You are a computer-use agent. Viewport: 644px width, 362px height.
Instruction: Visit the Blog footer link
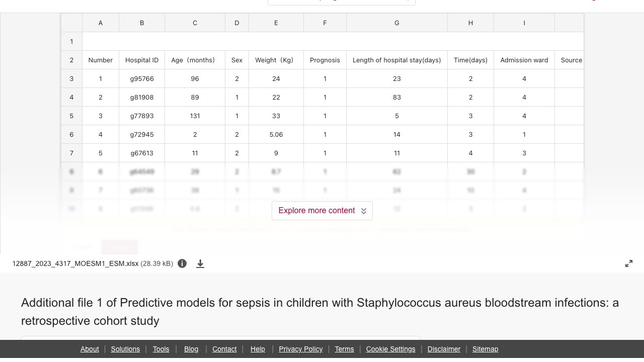(191, 349)
